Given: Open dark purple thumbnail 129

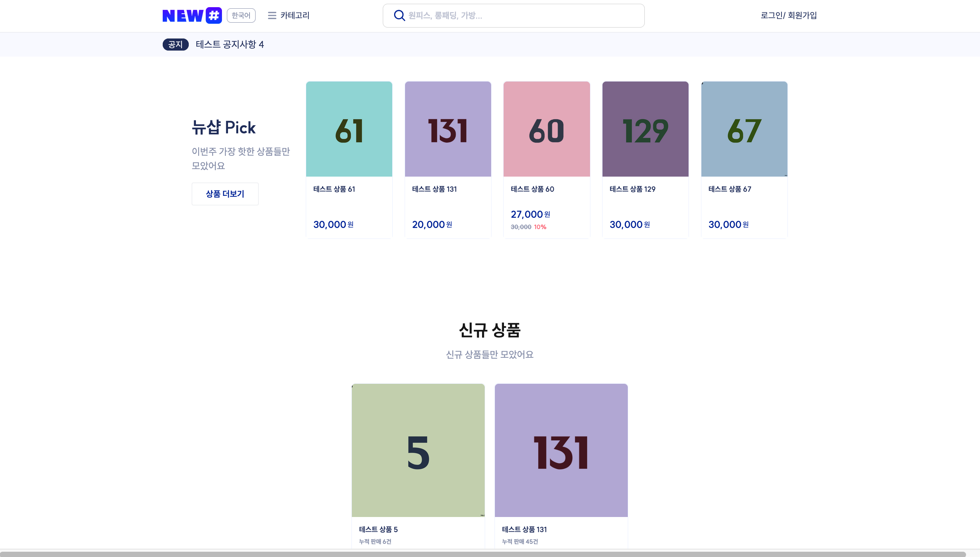Looking at the screenshot, I should click(x=645, y=129).
